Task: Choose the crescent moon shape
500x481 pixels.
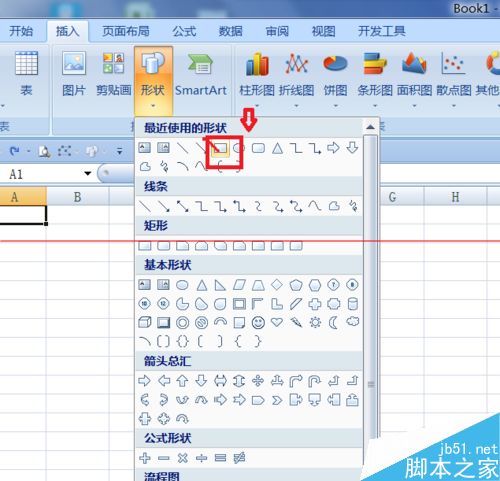Action: click(333, 323)
